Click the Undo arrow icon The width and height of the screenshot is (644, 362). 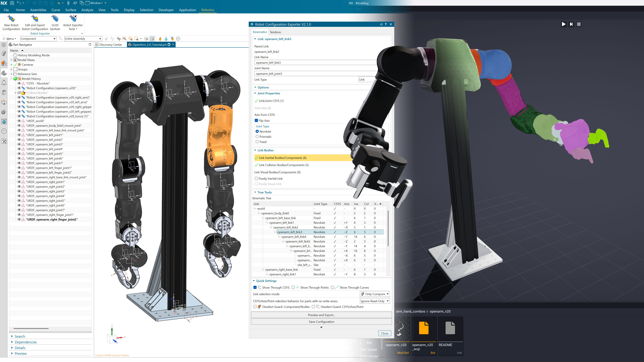[19, 3]
